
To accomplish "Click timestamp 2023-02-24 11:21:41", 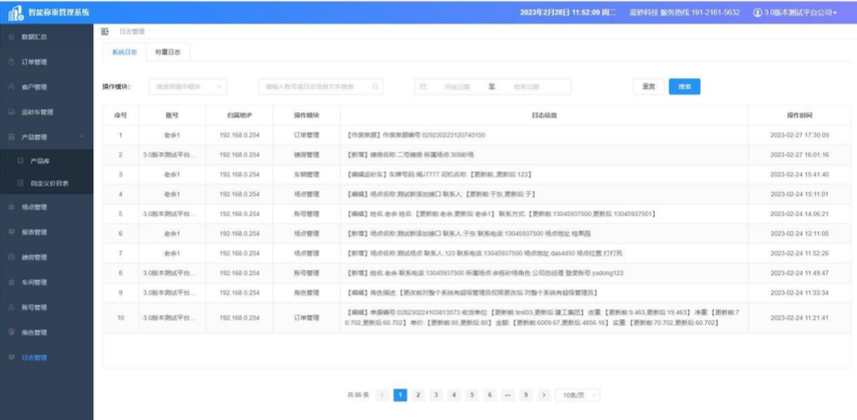I will 800,318.
